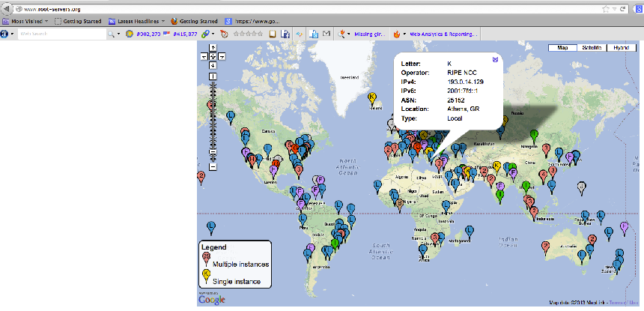Select the red 3 marker in Egypt
Viewport: 644px width, 311px height.
(439, 164)
